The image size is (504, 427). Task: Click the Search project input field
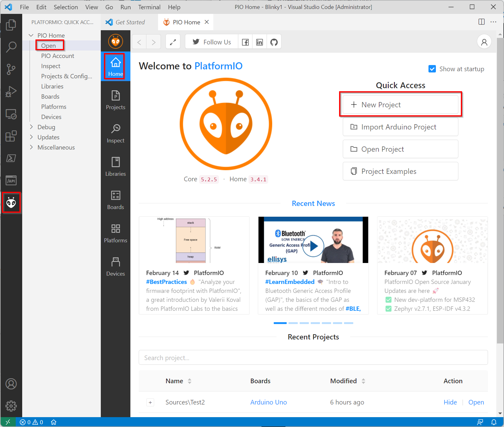click(x=313, y=358)
